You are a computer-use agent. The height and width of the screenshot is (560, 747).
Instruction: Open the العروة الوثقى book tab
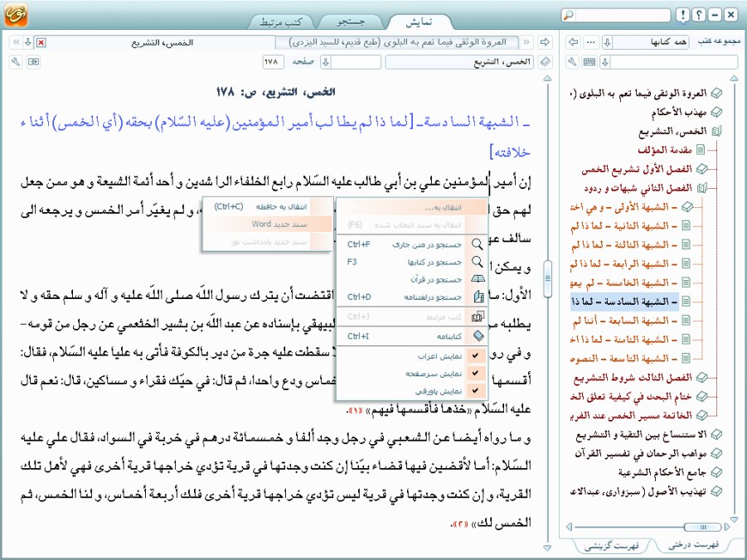(x=397, y=42)
